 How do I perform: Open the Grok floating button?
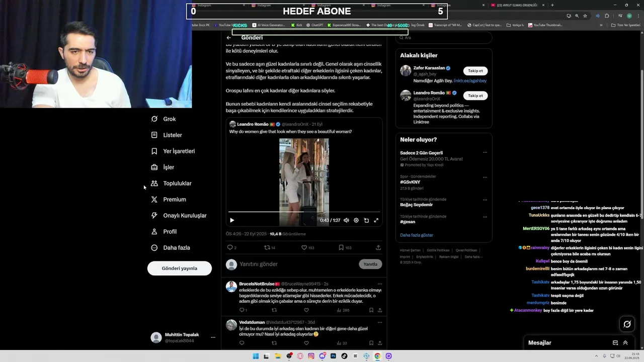[x=627, y=324]
